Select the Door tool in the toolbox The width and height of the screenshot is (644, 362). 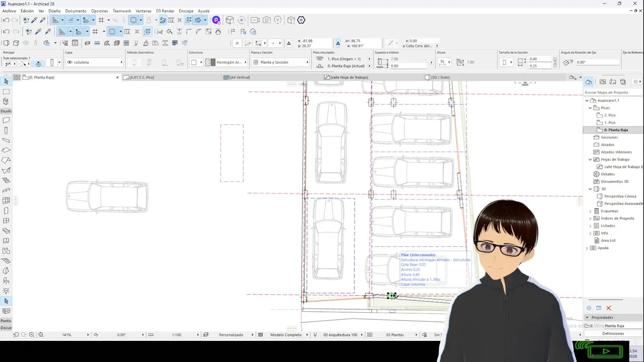pyautogui.click(x=6, y=211)
